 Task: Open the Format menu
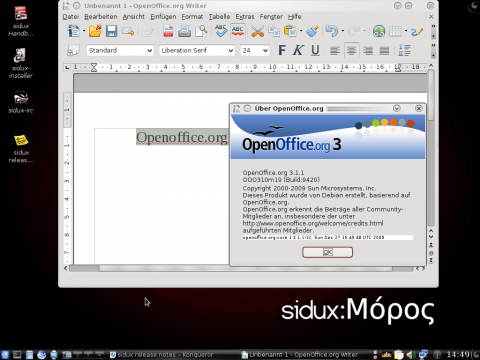pos(192,17)
